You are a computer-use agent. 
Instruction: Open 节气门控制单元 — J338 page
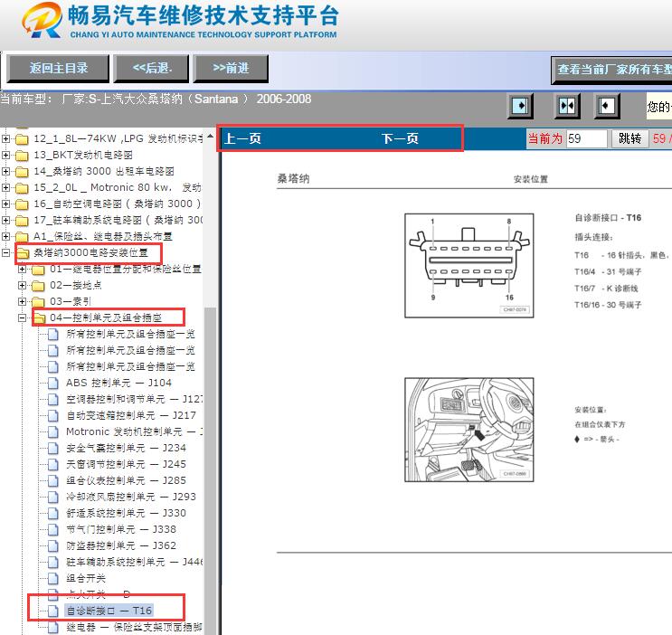coord(121,529)
